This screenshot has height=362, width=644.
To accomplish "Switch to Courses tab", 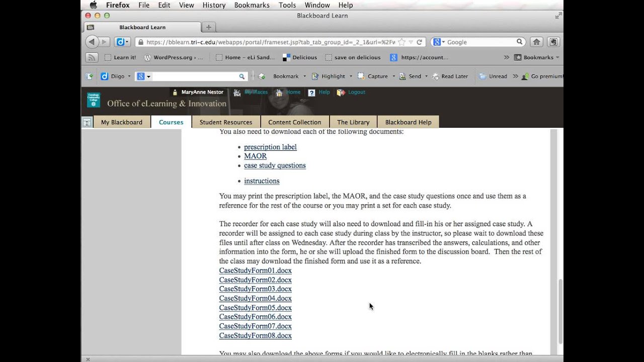I will (x=171, y=122).
